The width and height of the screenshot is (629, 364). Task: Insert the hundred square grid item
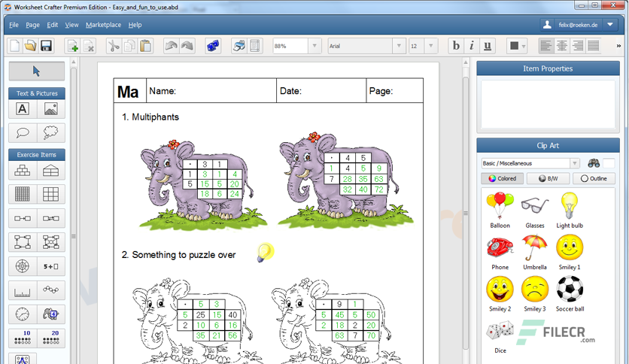click(x=23, y=195)
